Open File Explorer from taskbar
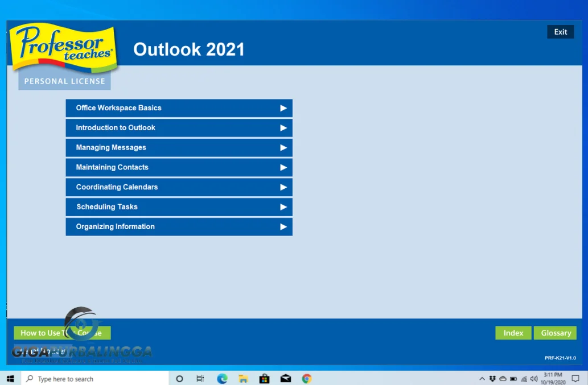 click(x=243, y=379)
